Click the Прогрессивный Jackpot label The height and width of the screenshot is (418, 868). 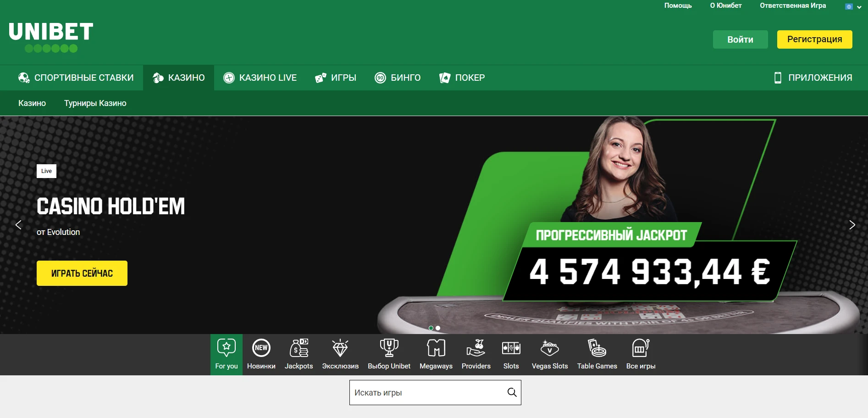pos(611,235)
